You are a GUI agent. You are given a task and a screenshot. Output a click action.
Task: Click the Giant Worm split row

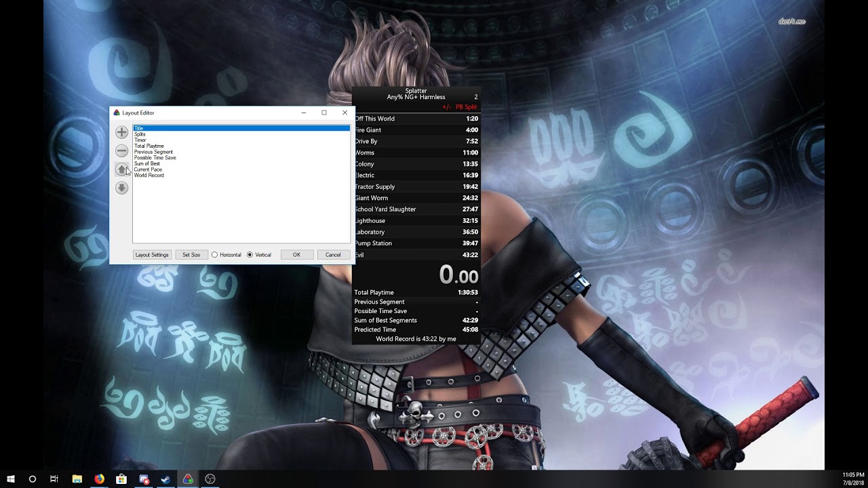(416, 198)
